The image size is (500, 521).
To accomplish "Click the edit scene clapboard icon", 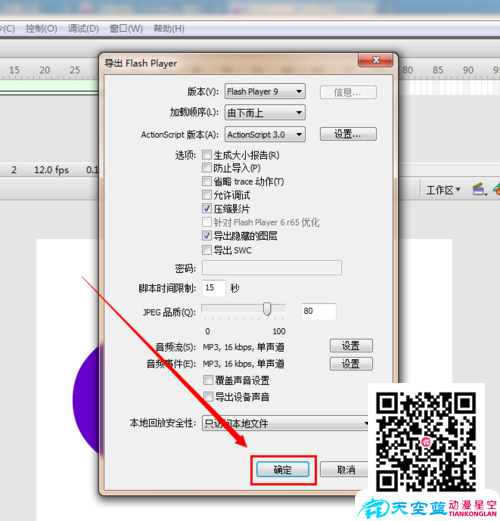I will coord(478,189).
